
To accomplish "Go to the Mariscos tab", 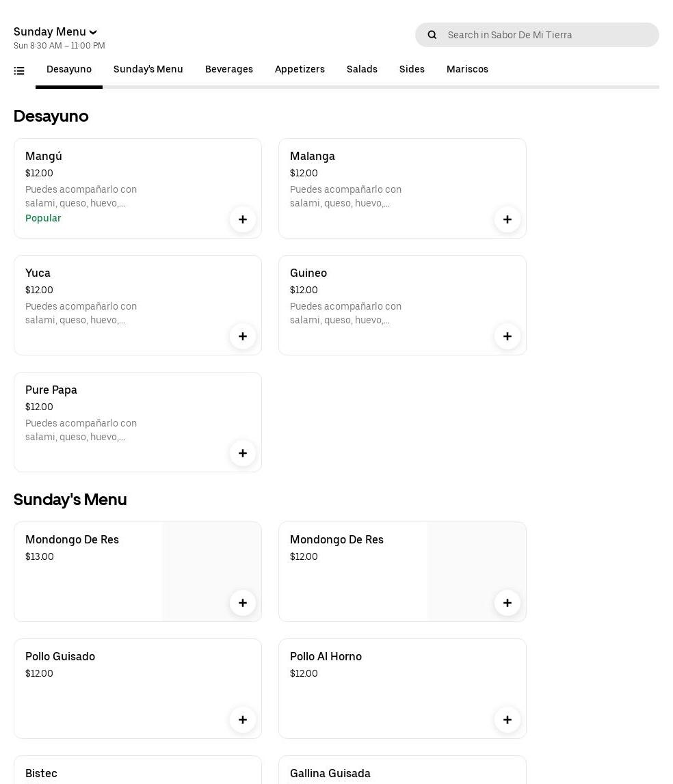I will (467, 70).
